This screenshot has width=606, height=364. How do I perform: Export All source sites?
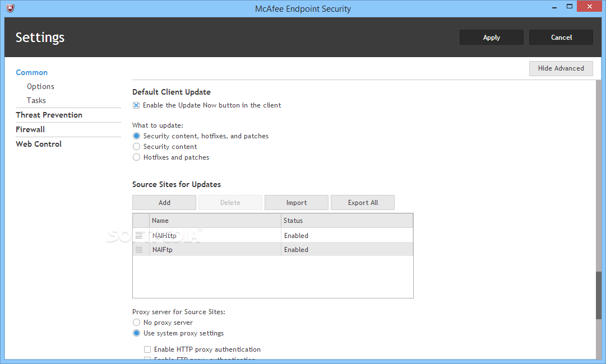[x=363, y=203]
